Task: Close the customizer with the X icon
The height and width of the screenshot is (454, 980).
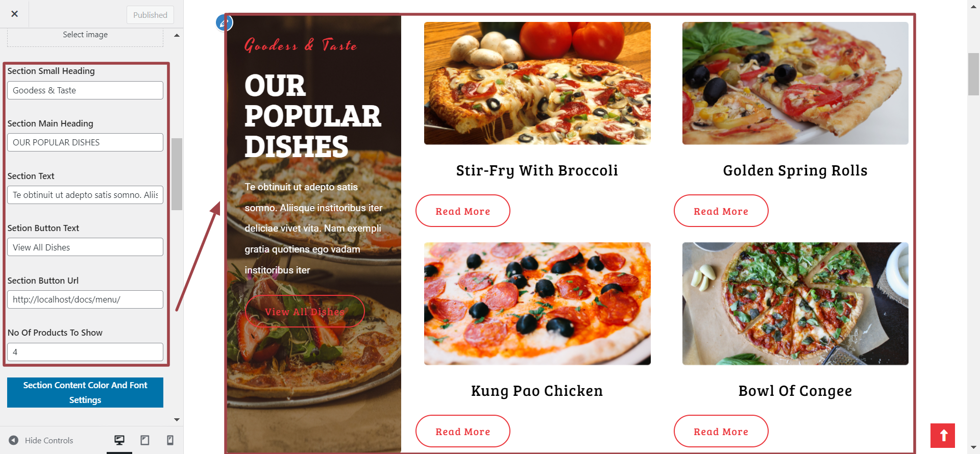Action: click(14, 14)
